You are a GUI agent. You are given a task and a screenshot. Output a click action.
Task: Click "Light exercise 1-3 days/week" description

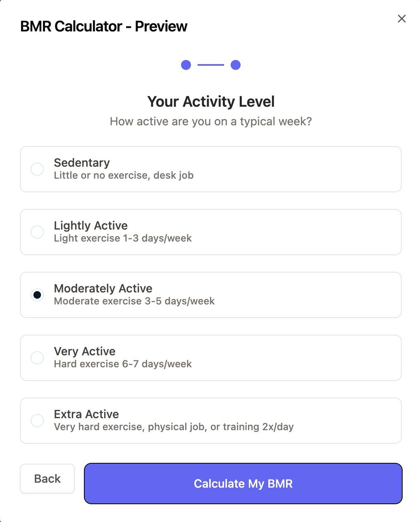(x=123, y=238)
